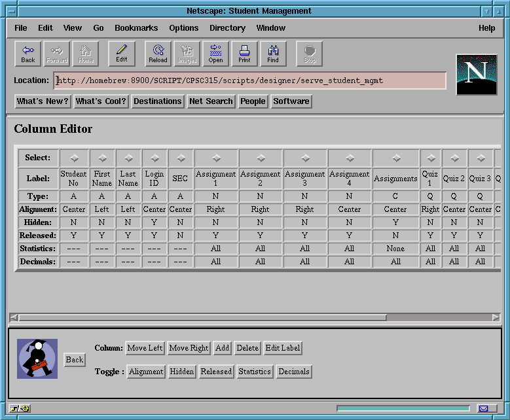Select the Assignments column radio
Screen dimensions: 510x420
click(x=396, y=158)
